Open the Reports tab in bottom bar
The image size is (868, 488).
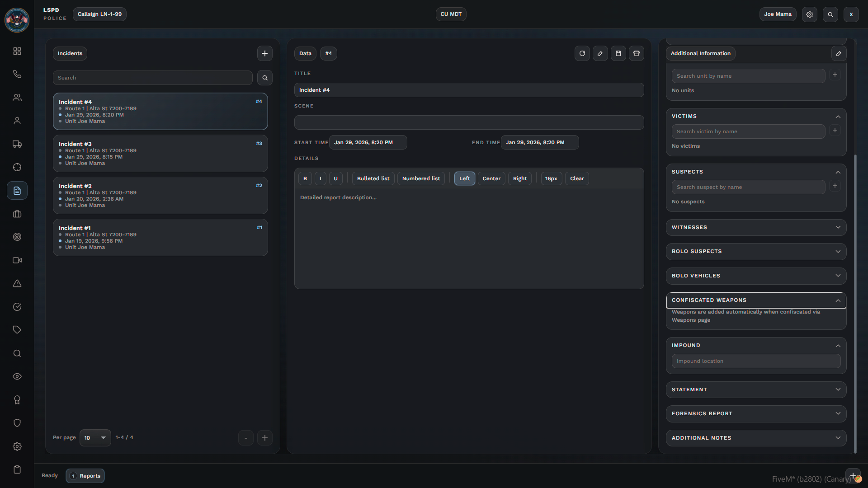tap(85, 476)
